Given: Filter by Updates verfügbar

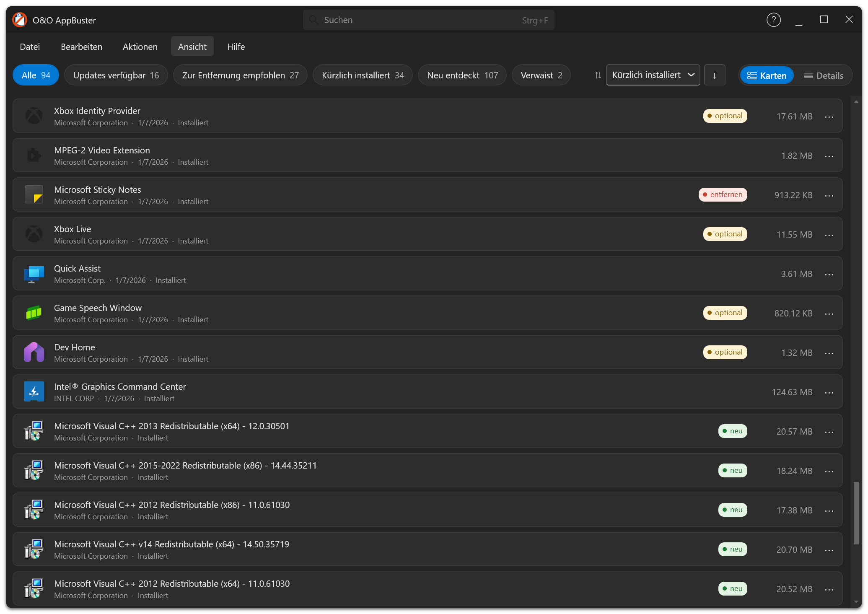Looking at the screenshot, I should (116, 75).
